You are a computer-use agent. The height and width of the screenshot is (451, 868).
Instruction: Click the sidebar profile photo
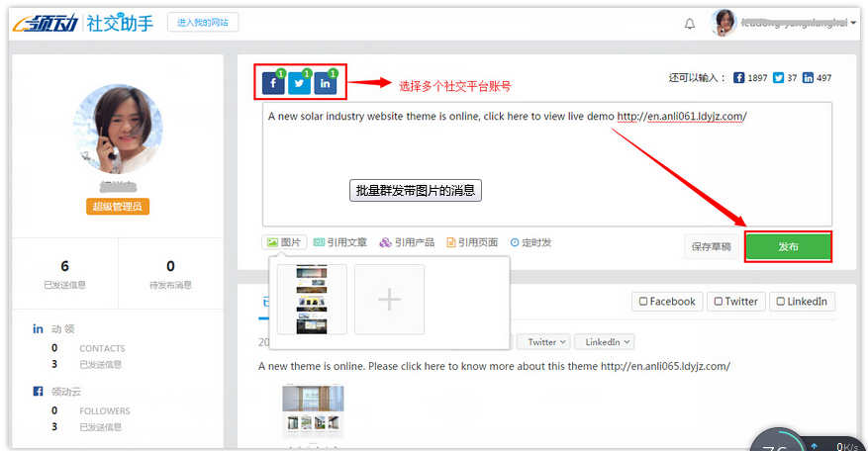118,129
